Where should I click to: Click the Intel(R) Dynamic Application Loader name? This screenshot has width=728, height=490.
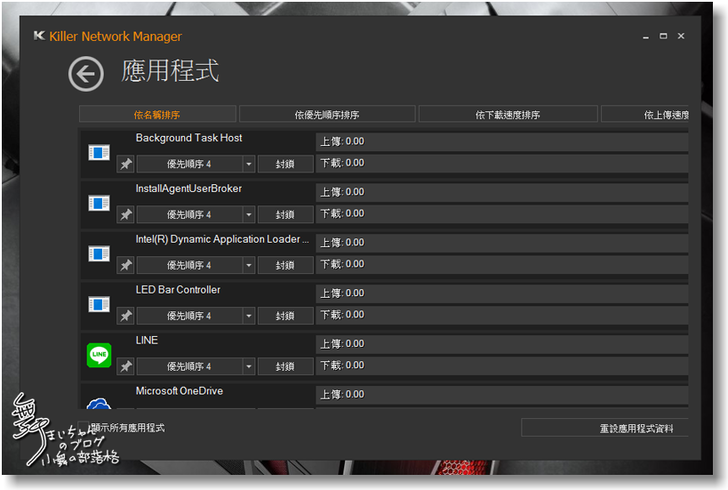(222, 239)
